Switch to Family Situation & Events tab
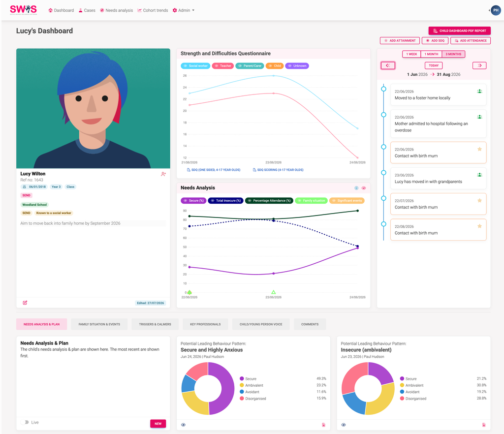The image size is (504, 434). pyautogui.click(x=99, y=324)
